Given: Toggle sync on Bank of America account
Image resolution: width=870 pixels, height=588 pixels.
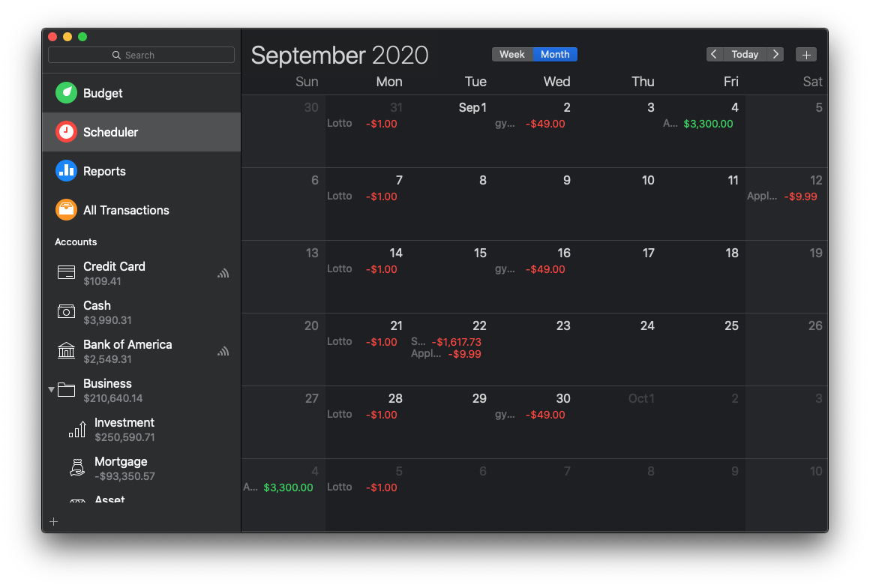Looking at the screenshot, I should pyautogui.click(x=223, y=351).
